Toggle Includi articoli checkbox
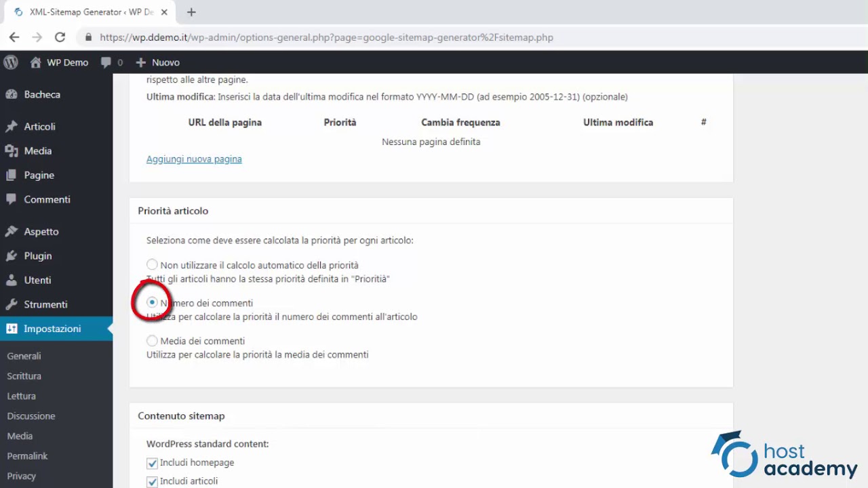This screenshot has width=868, height=488. pos(152,482)
